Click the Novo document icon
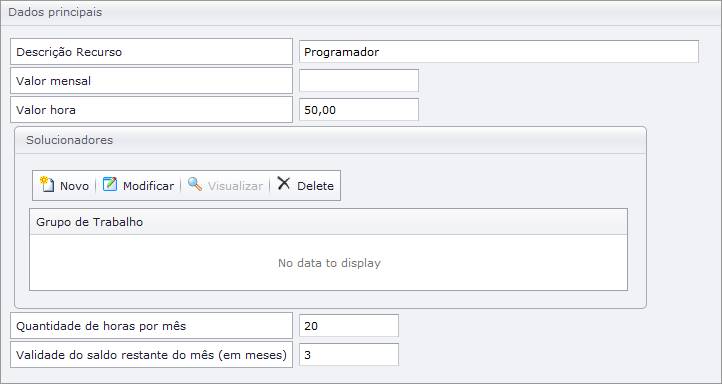This screenshot has height=384, width=722. click(x=47, y=184)
